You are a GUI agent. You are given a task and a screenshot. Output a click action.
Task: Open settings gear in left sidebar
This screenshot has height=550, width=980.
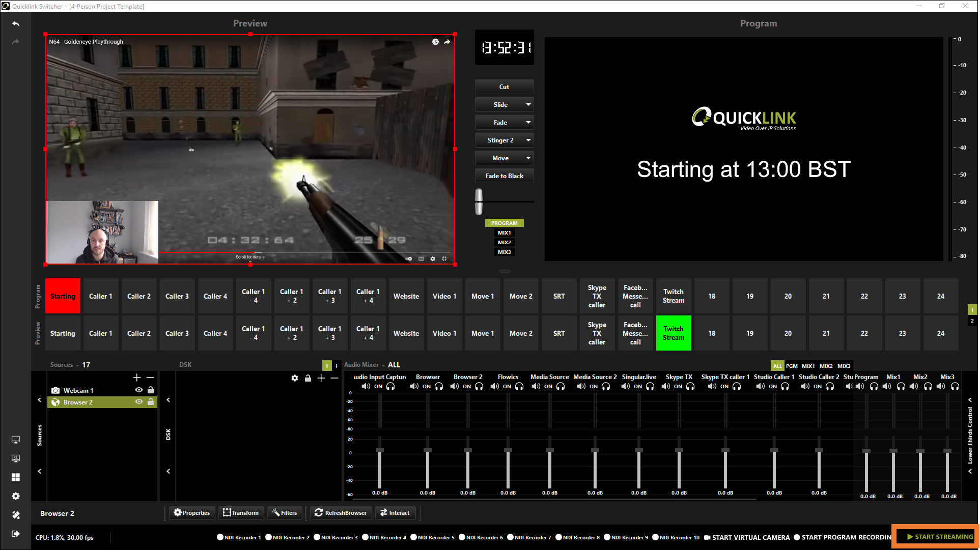[16, 496]
